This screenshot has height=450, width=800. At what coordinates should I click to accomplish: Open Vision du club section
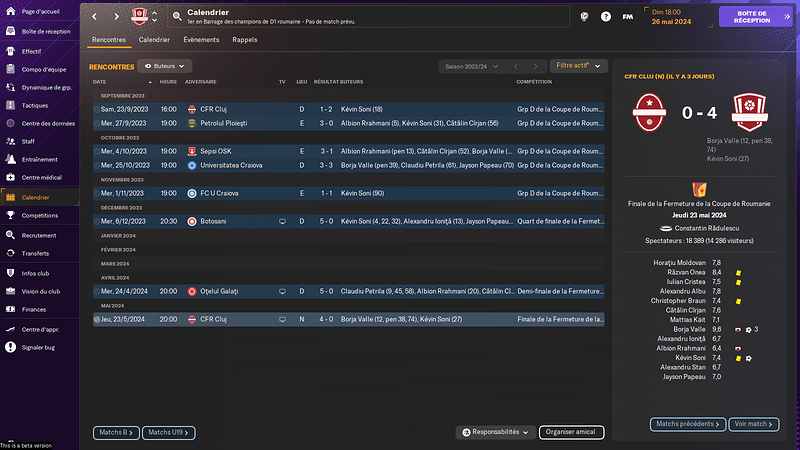point(40,291)
